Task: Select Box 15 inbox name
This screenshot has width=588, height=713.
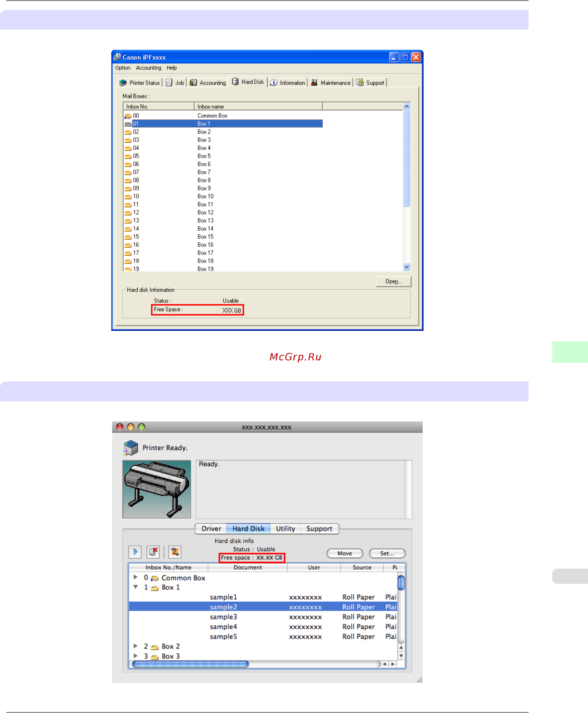Action: 205,237
